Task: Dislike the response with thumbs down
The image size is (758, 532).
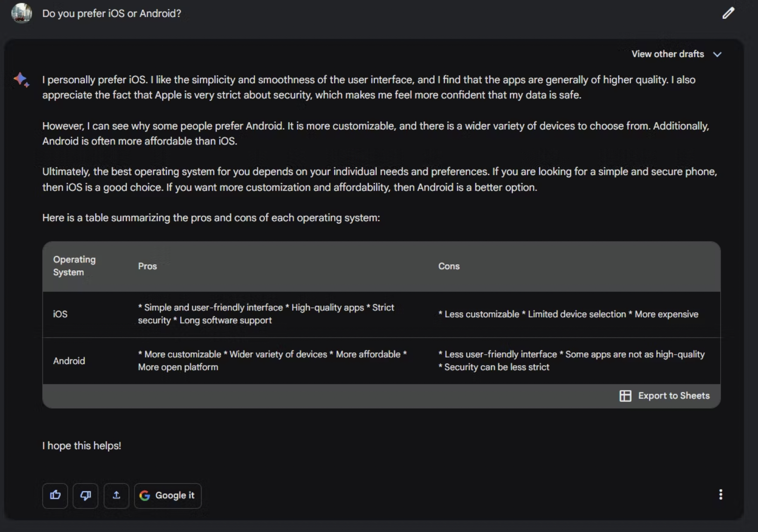Action: click(x=86, y=495)
